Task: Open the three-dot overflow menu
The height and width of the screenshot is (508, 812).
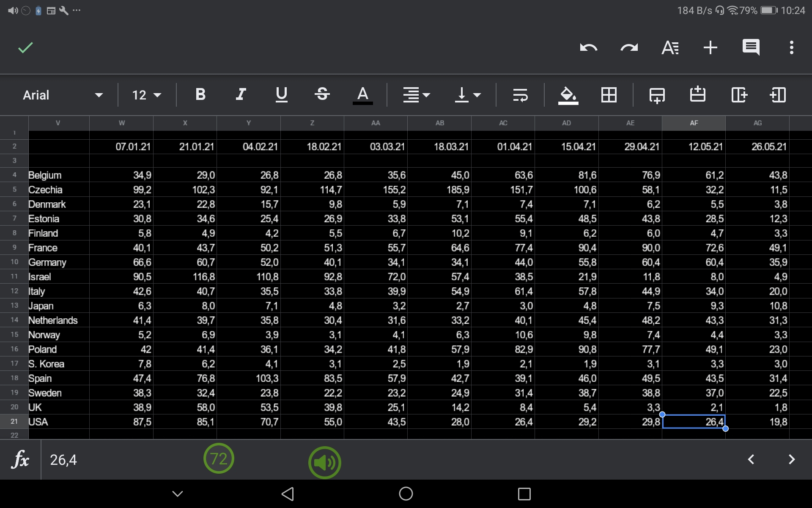Action: pyautogui.click(x=791, y=47)
